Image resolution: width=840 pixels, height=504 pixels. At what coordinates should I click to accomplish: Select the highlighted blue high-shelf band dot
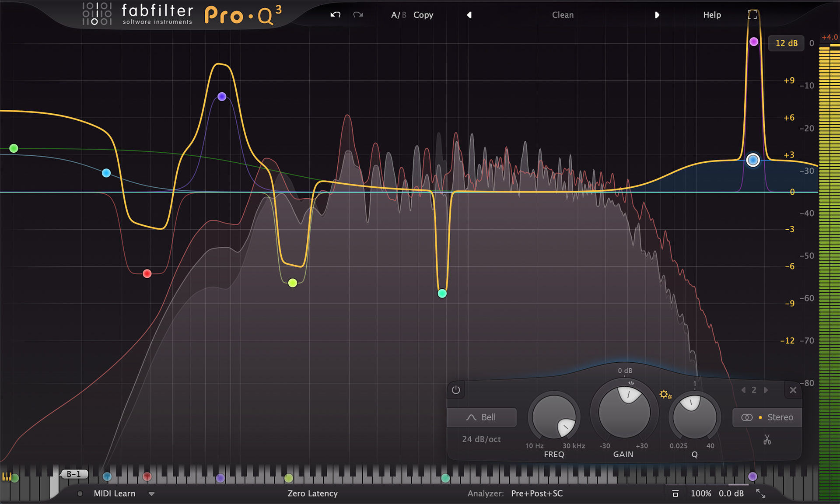(x=753, y=160)
